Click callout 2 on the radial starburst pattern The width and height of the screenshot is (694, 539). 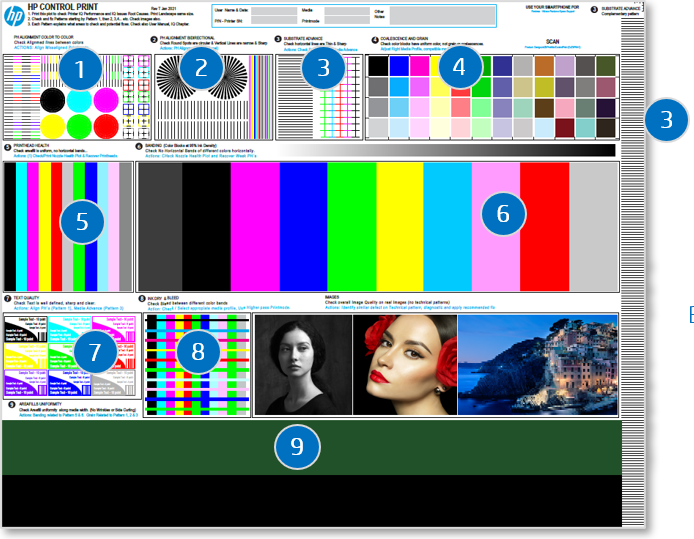tap(201, 69)
